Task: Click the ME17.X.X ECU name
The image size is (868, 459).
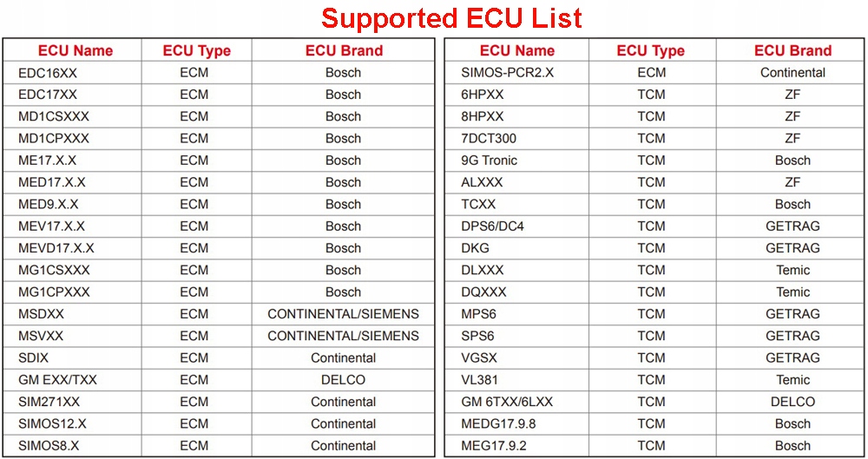Action: tap(48, 161)
